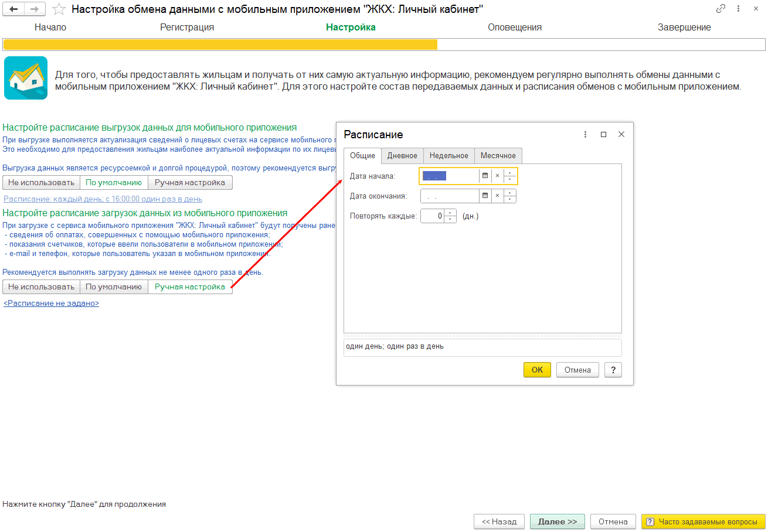Clear the Дата окончания value
The height and width of the screenshot is (532, 768).
click(x=497, y=196)
